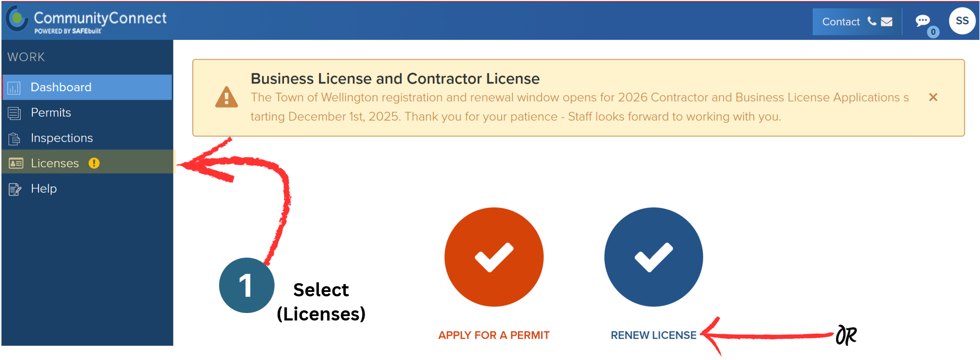Click the Renew License link

click(653, 335)
